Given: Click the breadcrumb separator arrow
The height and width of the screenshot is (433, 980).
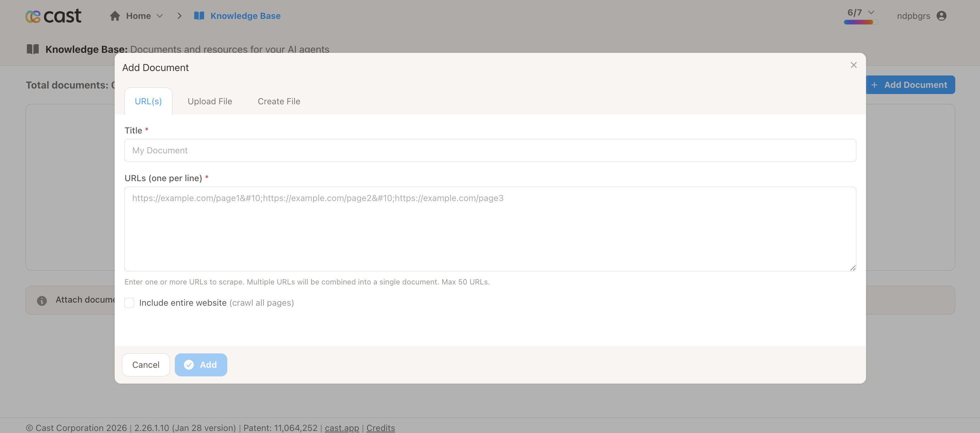Looking at the screenshot, I should 179,16.
